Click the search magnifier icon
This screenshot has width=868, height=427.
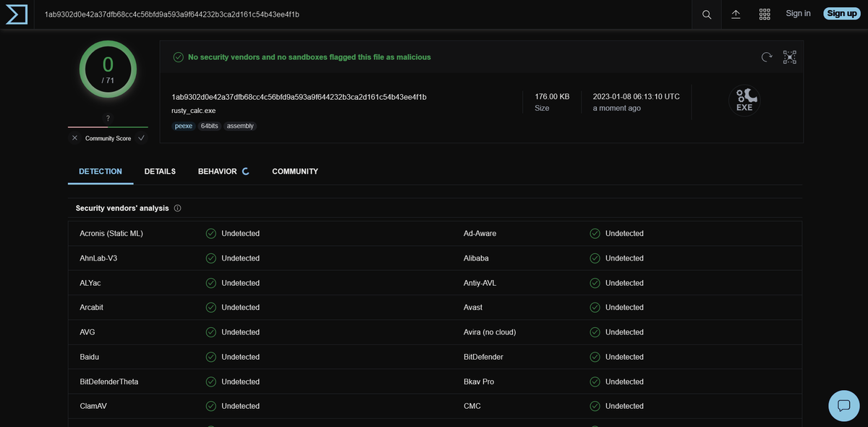click(x=707, y=14)
